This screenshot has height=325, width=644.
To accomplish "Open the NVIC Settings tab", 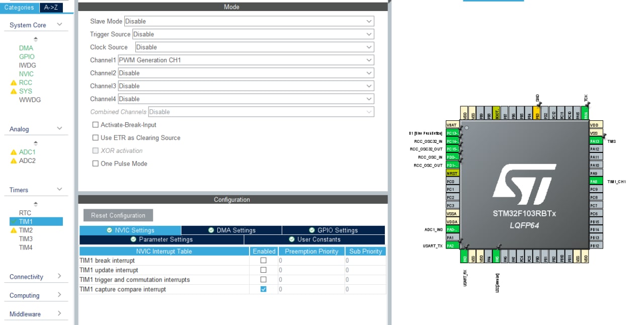I will pyautogui.click(x=130, y=230).
